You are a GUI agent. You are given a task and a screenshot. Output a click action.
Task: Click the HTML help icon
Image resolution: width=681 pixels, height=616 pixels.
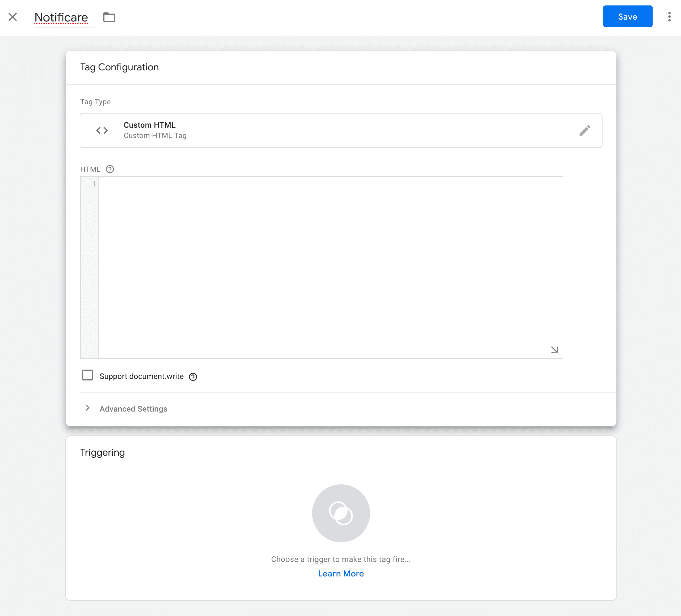point(110,169)
